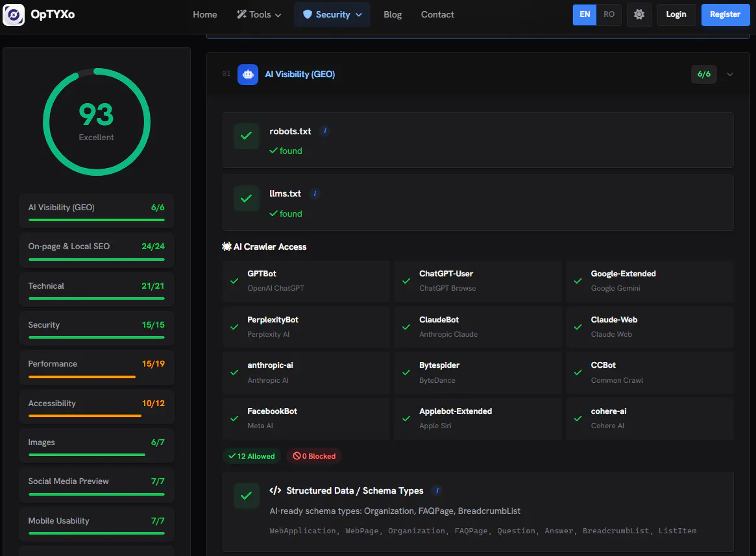Viewport: 756px width, 556px height.
Task: Jump to the Images category
Action: pyautogui.click(x=97, y=446)
